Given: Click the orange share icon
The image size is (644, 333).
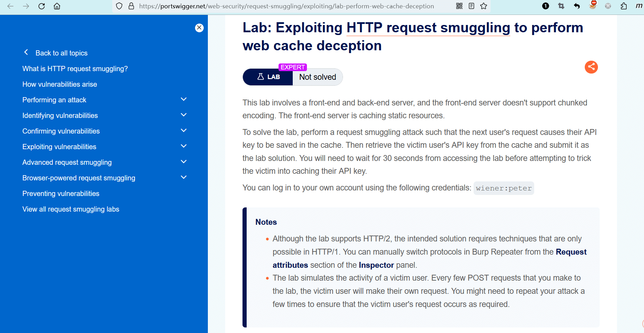Looking at the screenshot, I should point(591,67).
